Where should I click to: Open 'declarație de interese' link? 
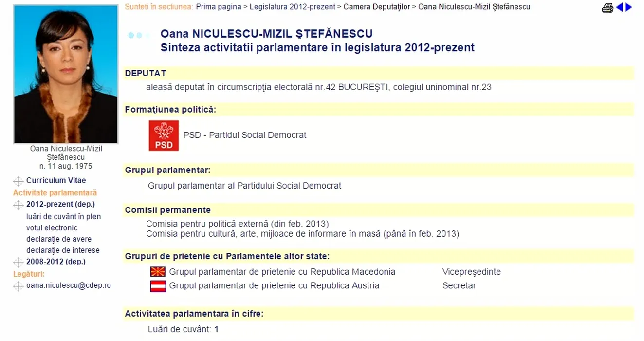click(x=63, y=250)
